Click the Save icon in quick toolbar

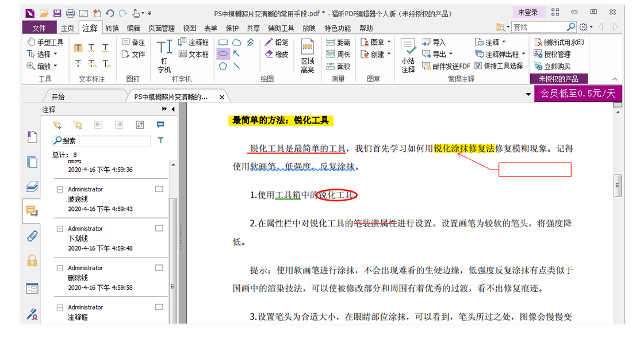point(57,14)
